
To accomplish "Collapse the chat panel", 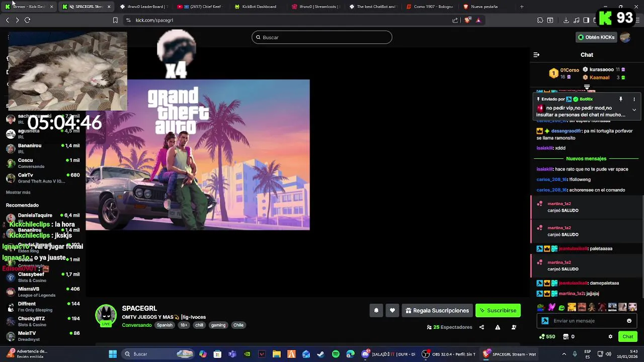I will (x=536, y=55).
